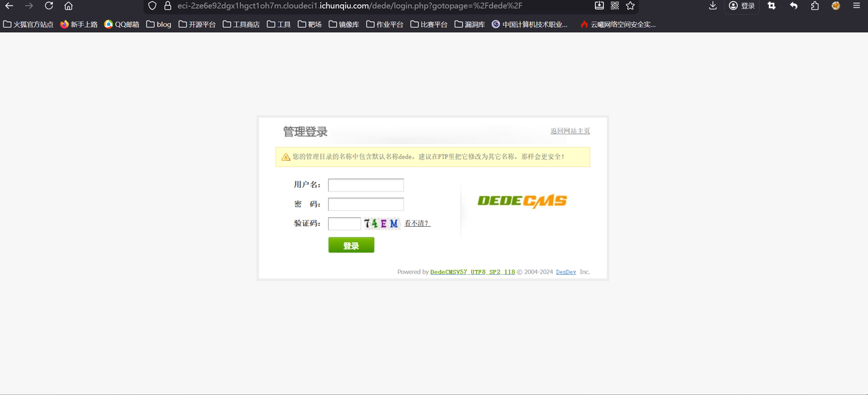The width and height of the screenshot is (868, 395).
Task: Click the screenshot crop icon in the toolbar
Action: point(772,5)
